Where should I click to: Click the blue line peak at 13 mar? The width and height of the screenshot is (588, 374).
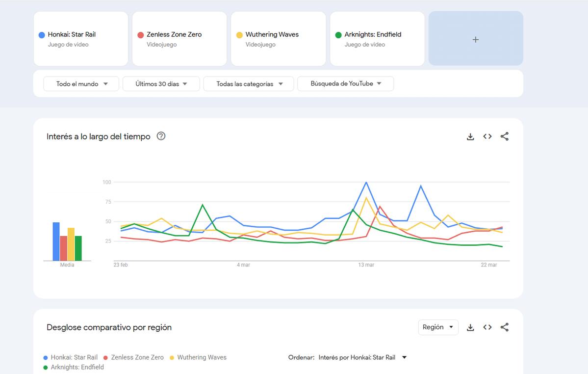point(366,183)
